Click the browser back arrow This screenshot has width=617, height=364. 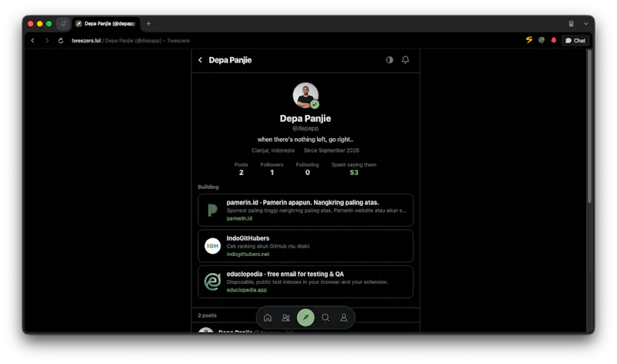click(33, 41)
